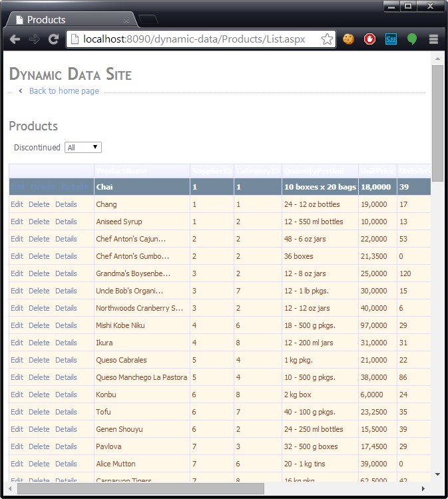The image size is (448, 499).
Task: Go to Back to home page link
Action: click(64, 91)
